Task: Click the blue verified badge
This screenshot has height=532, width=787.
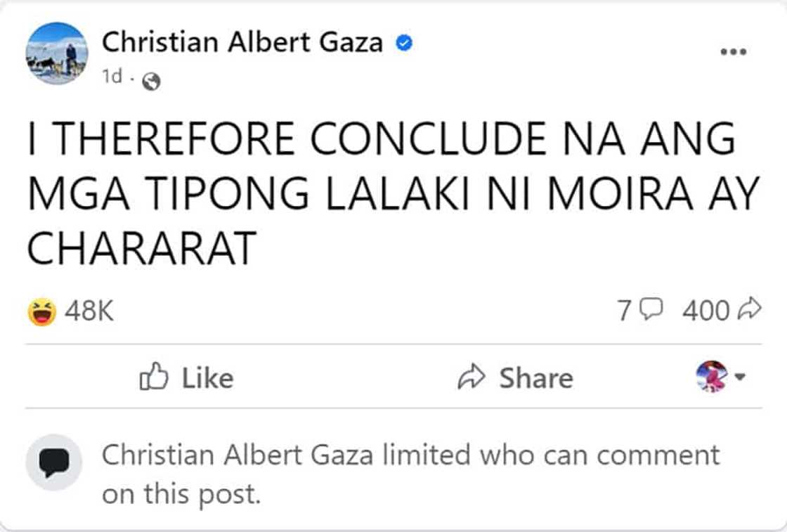Action: tap(403, 44)
